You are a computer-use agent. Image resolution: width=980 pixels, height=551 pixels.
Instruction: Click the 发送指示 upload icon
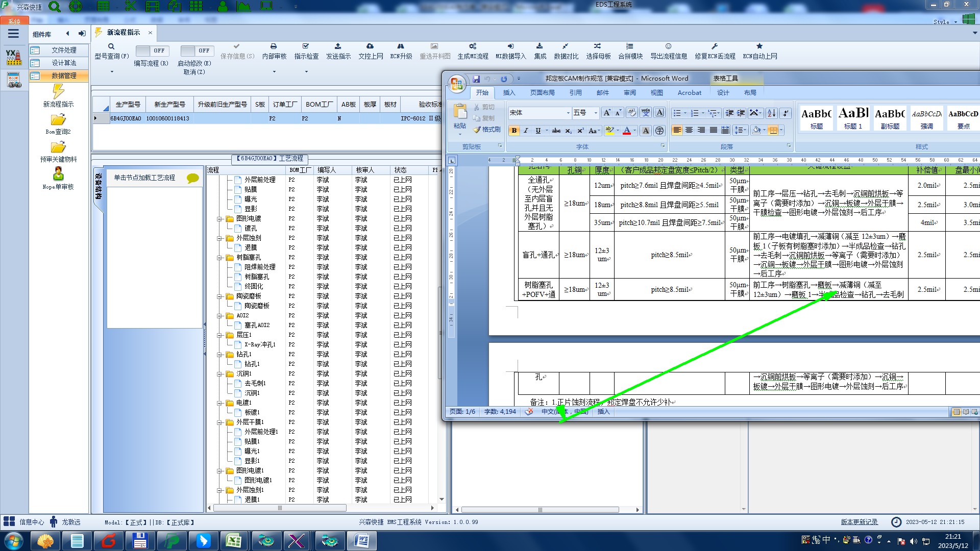click(338, 46)
